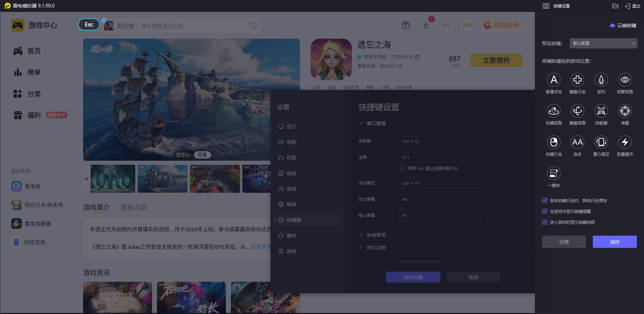The height and width of the screenshot is (314, 644).
Task: Select the 右键视角 right-click view icon
Action: pyautogui.click(x=554, y=111)
